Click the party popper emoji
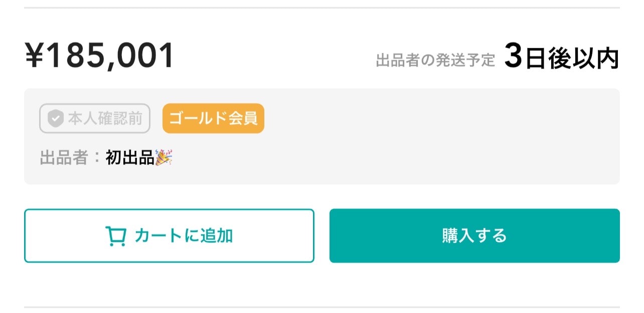 pyautogui.click(x=164, y=158)
